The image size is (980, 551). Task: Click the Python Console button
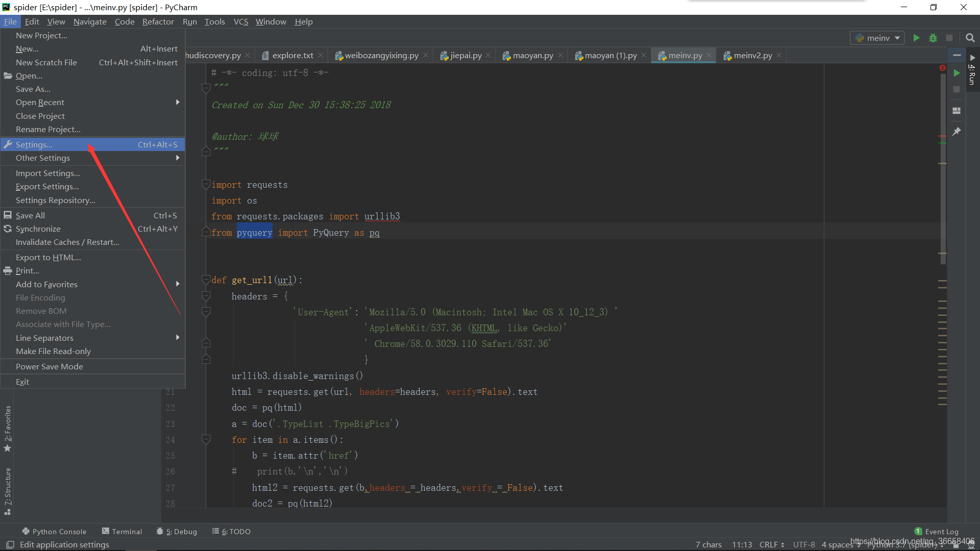pyautogui.click(x=54, y=531)
